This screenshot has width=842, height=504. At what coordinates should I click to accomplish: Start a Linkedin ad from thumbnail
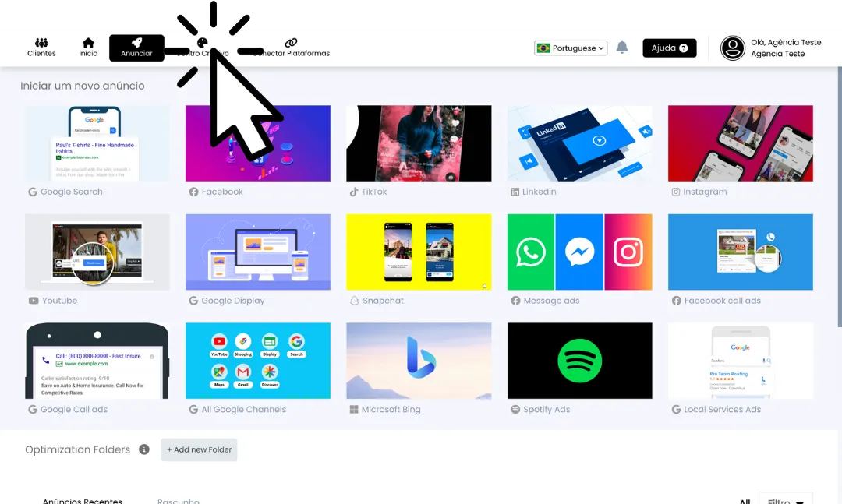pyautogui.click(x=579, y=143)
